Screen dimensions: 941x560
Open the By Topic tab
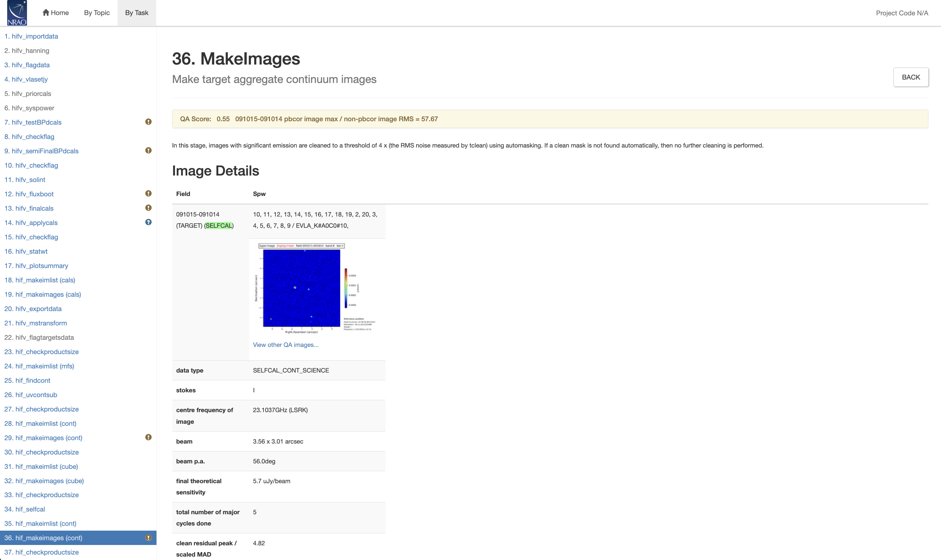pos(97,13)
